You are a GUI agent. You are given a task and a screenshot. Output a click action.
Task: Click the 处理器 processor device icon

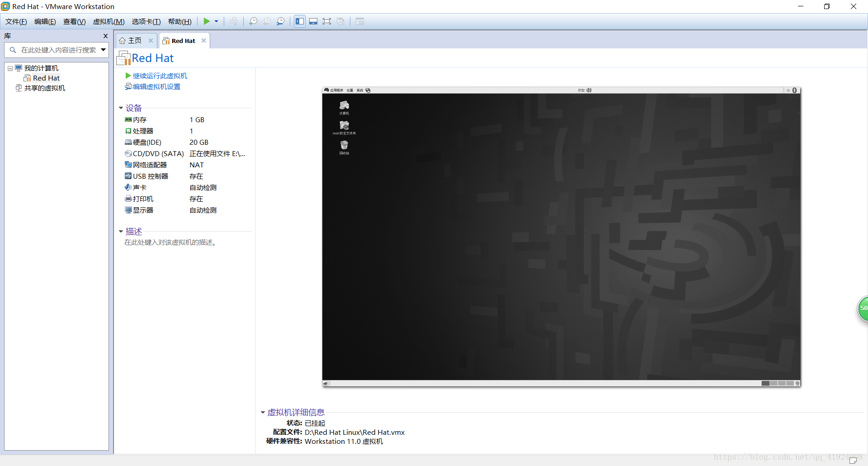coord(128,131)
